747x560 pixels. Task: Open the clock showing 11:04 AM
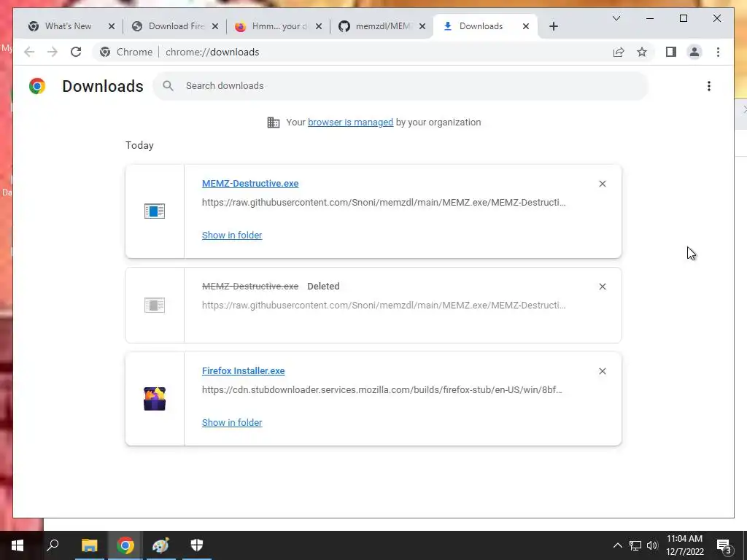(684, 545)
